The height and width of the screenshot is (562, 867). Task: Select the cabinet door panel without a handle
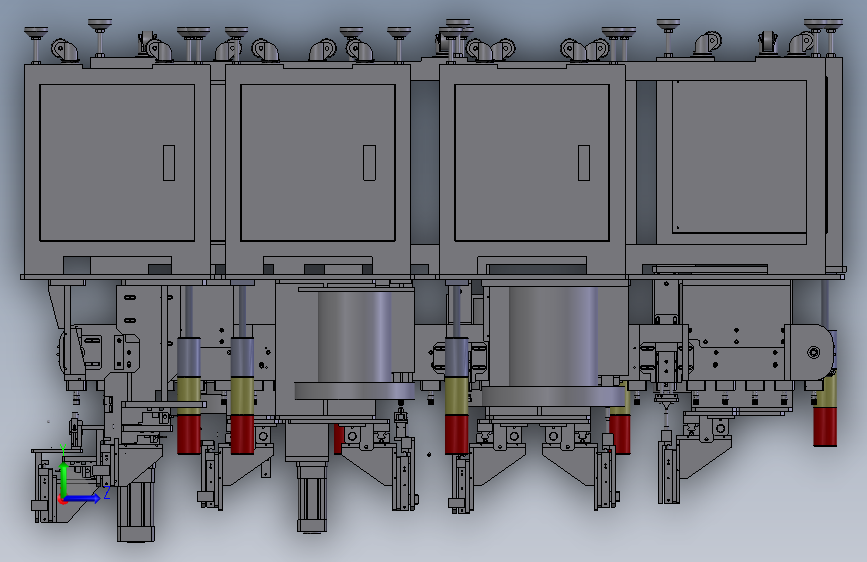[739, 157]
